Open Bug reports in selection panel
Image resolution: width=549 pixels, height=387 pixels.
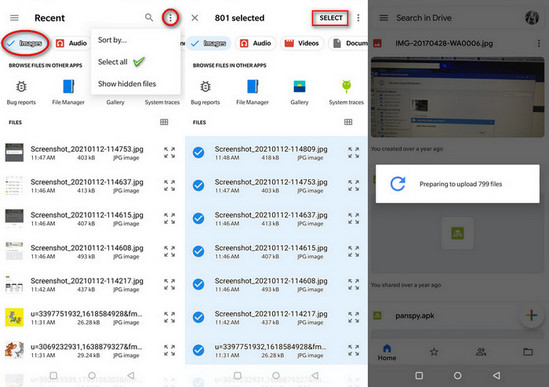[206, 92]
